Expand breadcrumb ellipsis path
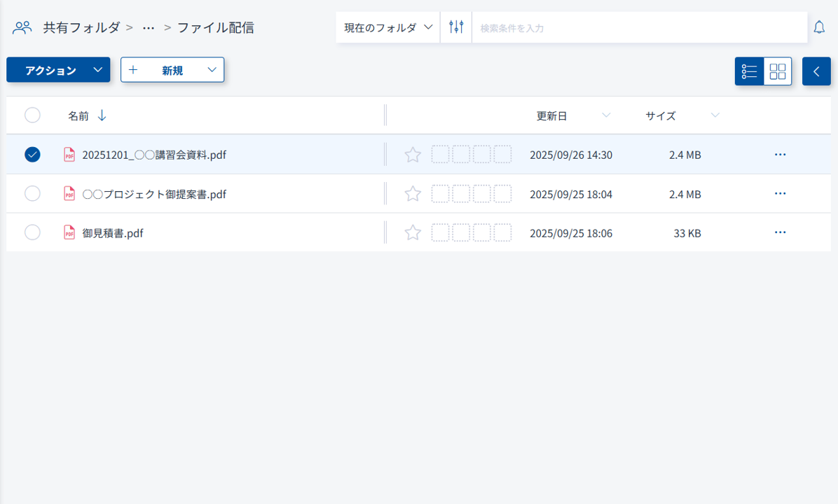This screenshot has height=504, width=838. [148, 28]
